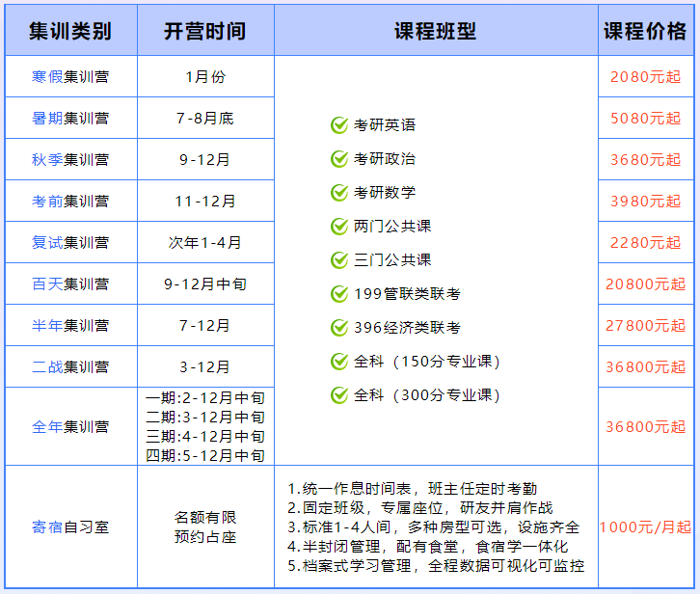Go to 考前集训营 details
700x594 pixels.
click(70, 202)
